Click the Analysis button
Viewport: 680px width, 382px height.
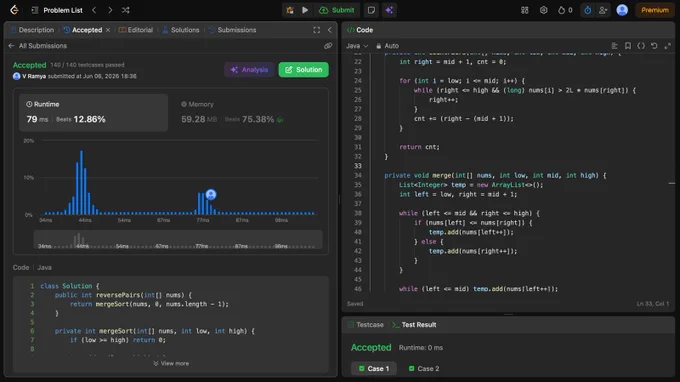249,70
